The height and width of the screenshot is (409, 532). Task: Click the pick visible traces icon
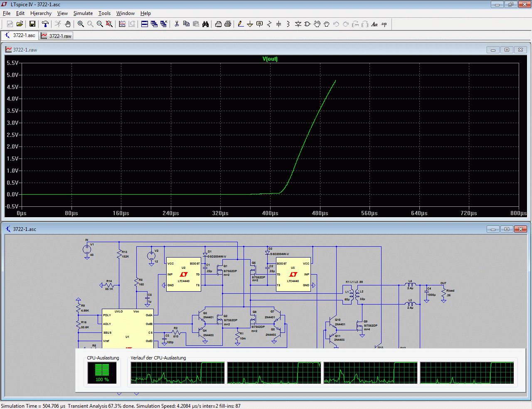click(x=122, y=24)
